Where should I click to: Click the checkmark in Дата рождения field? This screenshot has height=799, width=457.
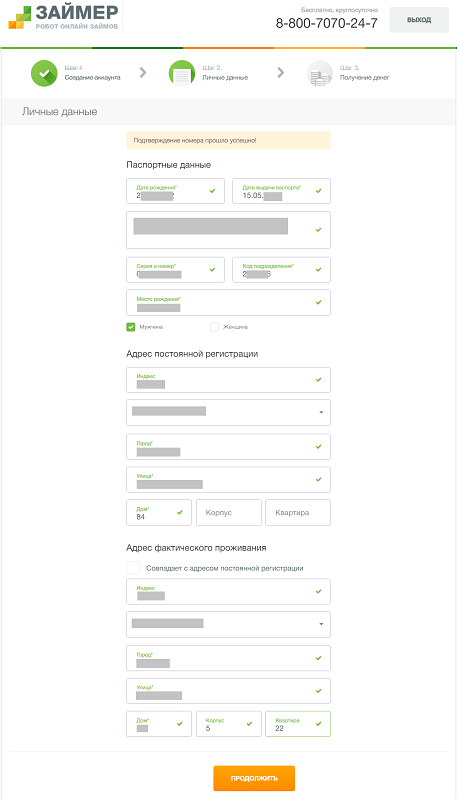pos(212,191)
